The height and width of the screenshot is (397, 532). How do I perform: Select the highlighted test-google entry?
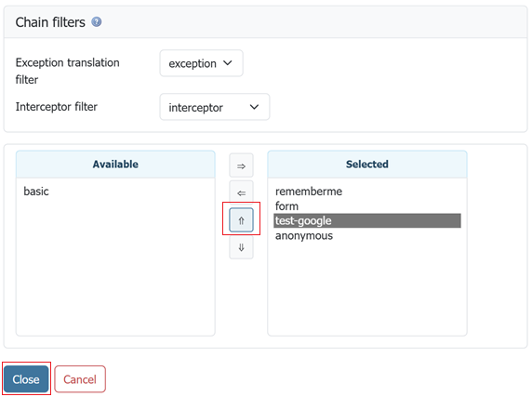coord(367,220)
